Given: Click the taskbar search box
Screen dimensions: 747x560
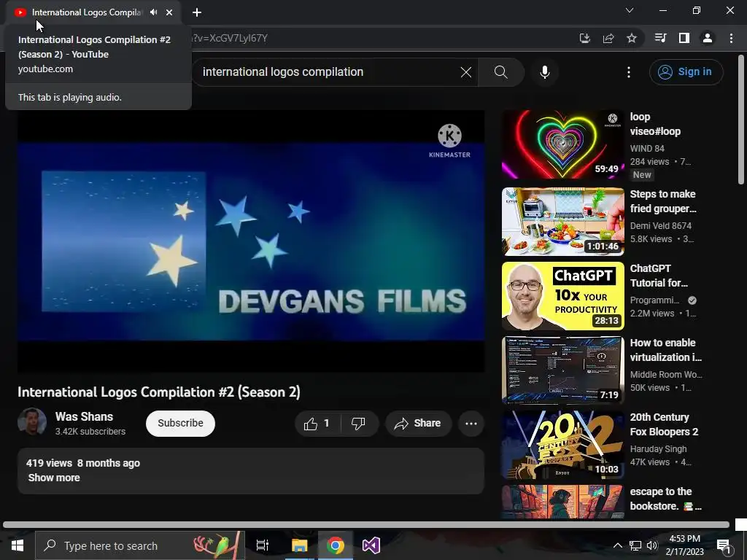Looking at the screenshot, I should click(x=139, y=545).
